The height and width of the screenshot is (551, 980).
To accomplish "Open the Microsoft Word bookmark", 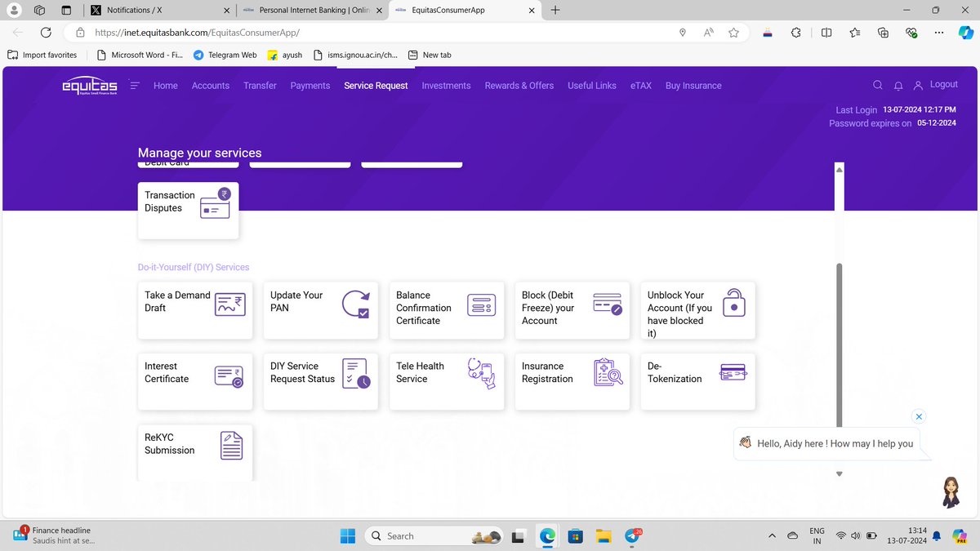I will pyautogui.click(x=140, y=55).
